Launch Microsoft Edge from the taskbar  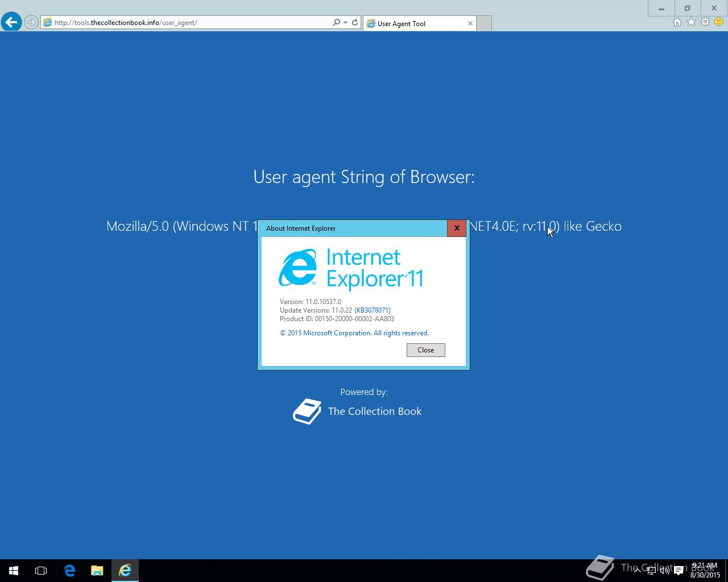[69, 571]
